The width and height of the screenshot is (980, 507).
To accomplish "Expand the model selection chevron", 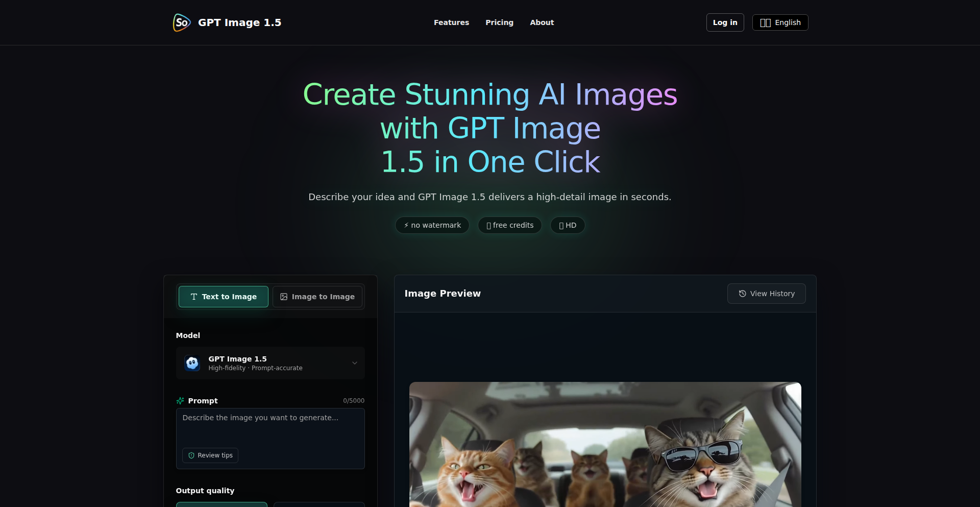I will pos(355,363).
